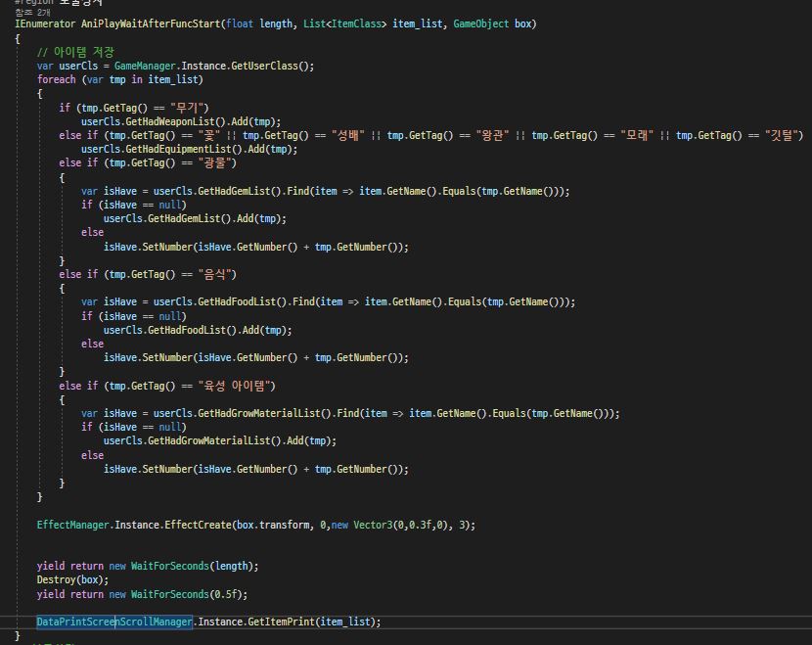Image resolution: width=812 pixels, height=645 pixels.
Task: Click the 'foreach' keyword
Action: pos(57,80)
